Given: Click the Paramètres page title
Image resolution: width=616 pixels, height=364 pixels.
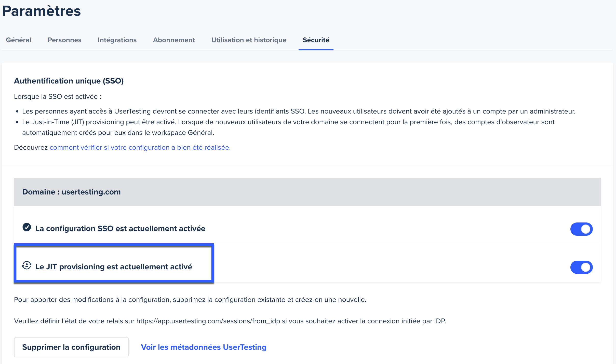Looking at the screenshot, I should click(x=41, y=11).
